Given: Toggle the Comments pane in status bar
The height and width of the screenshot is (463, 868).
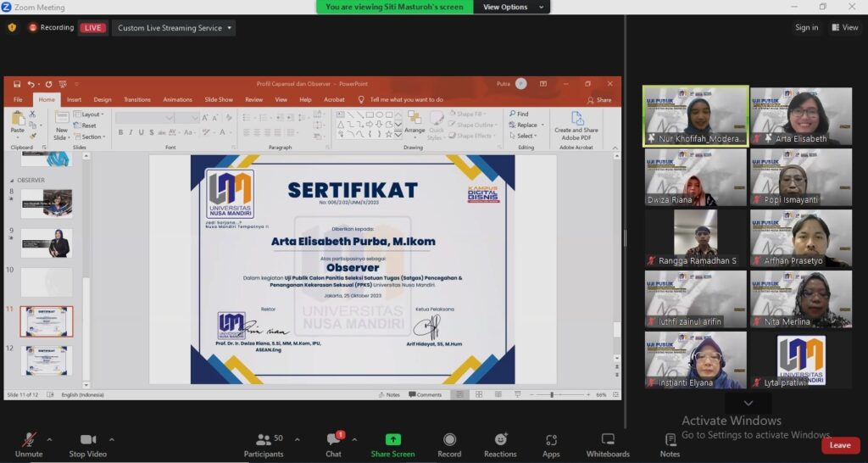Looking at the screenshot, I should 426,395.
